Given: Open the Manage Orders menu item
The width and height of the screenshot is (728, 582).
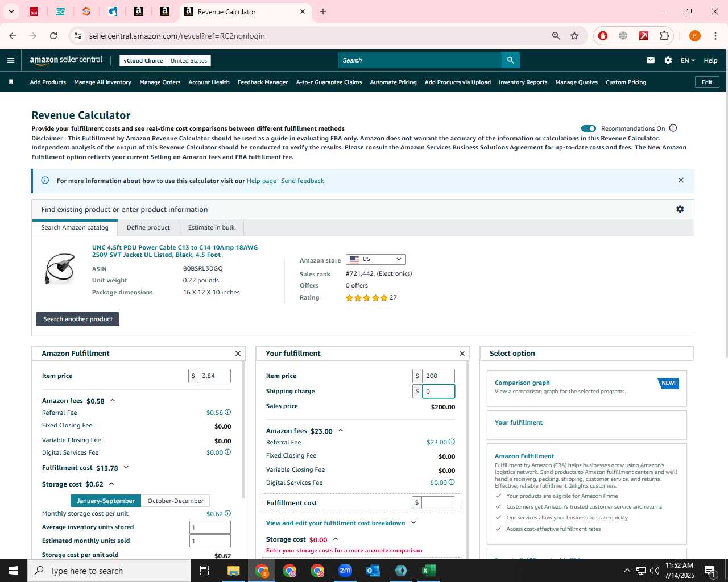Looking at the screenshot, I should tap(160, 82).
